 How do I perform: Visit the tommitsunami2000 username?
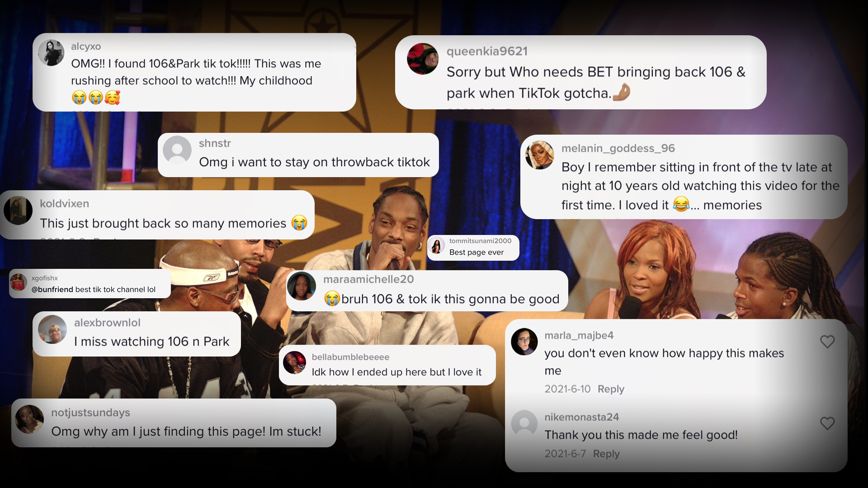coord(480,241)
